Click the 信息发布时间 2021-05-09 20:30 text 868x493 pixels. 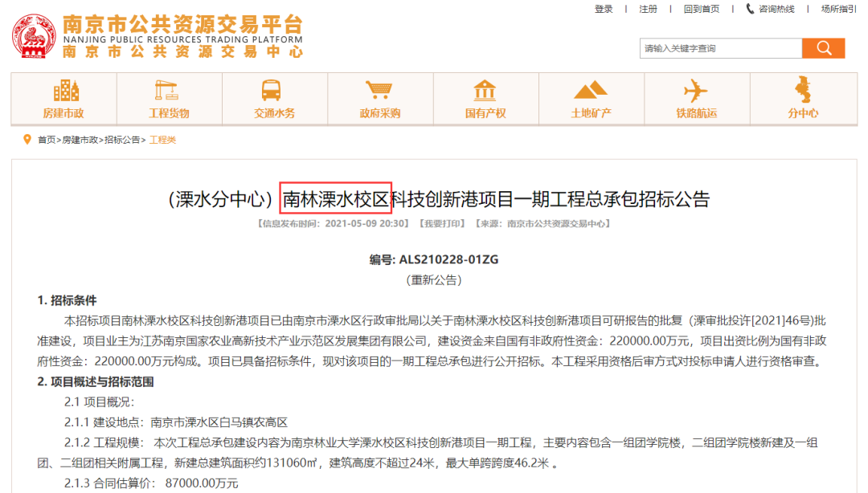[x=333, y=223]
